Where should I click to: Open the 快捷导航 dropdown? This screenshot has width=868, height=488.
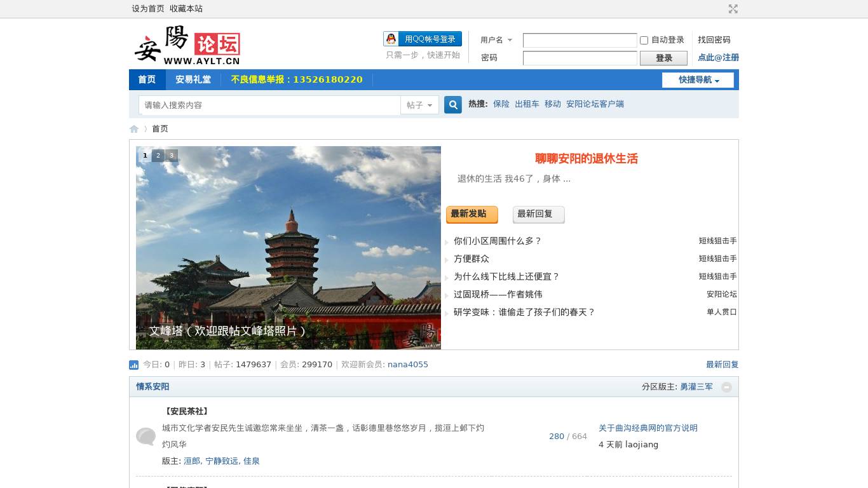click(698, 80)
